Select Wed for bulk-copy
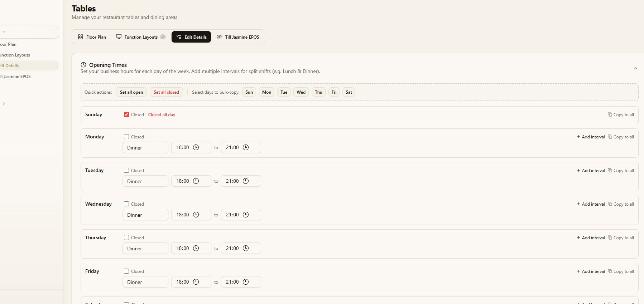Viewport: 644px width, 304px height. coord(301,92)
